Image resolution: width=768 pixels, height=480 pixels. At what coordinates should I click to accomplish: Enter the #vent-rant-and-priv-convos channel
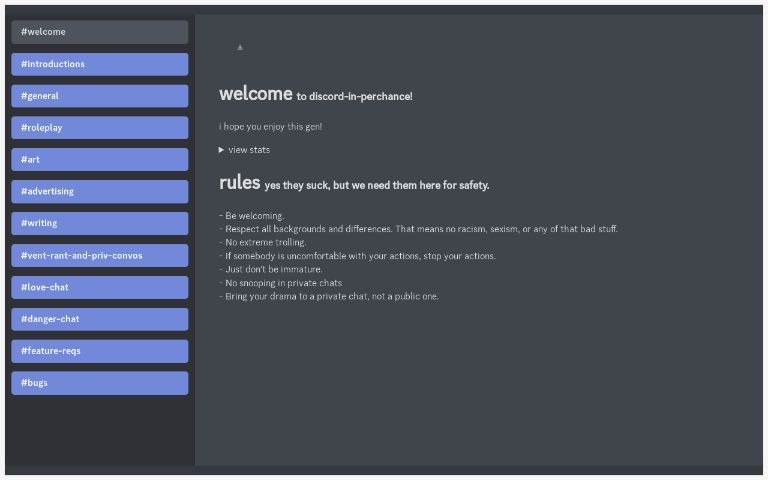[99, 255]
